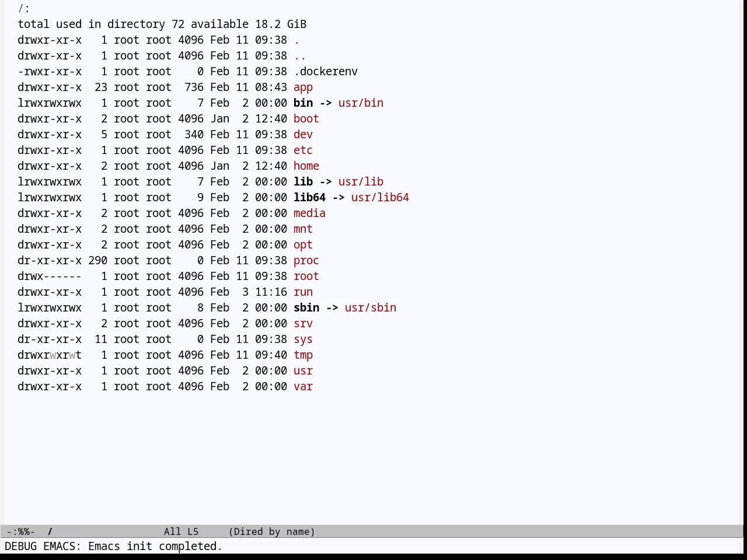Click the 'total used in directory 72' line
Image resolution: width=747 pixels, height=560 pixels.
click(x=101, y=24)
